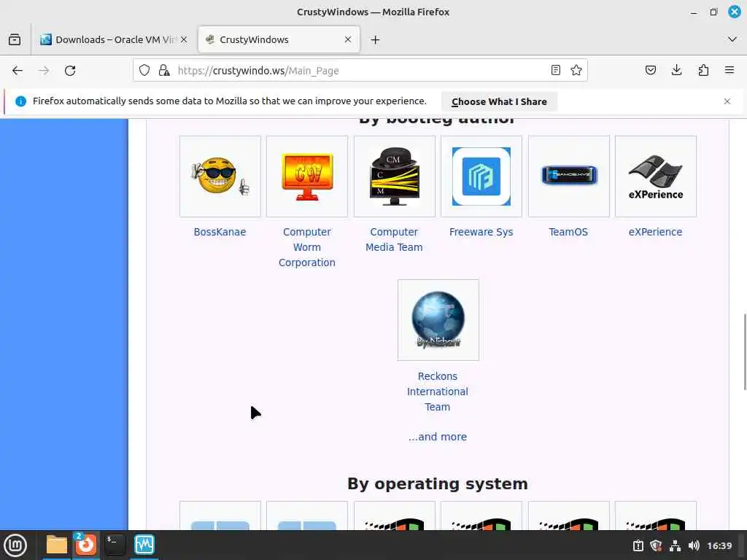Reload the current page
This screenshot has height=560, width=747.
pos(70,71)
